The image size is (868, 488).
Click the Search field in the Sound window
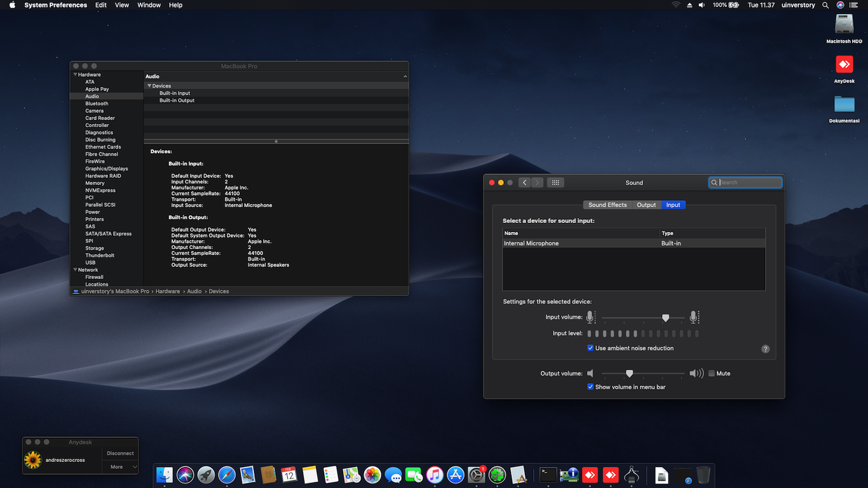pyautogui.click(x=745, y=182)
